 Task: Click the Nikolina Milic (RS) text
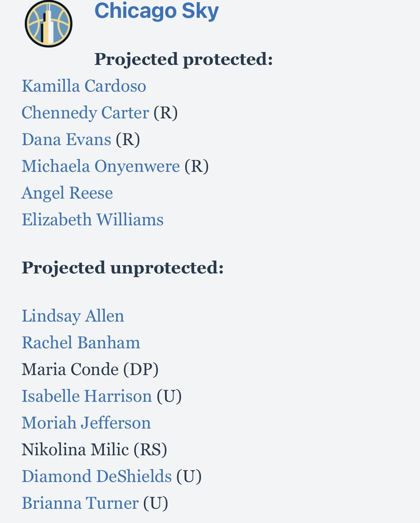click(x=94, y=450)
